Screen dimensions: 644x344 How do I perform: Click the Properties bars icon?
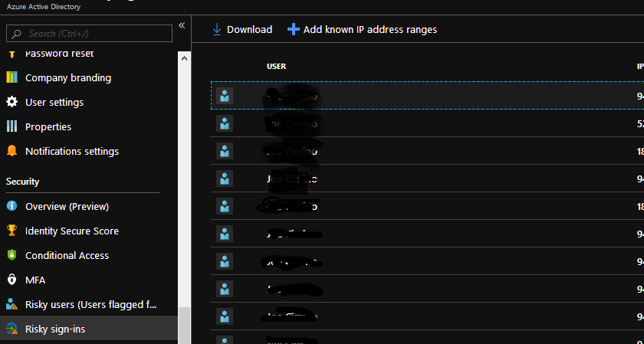12,126
